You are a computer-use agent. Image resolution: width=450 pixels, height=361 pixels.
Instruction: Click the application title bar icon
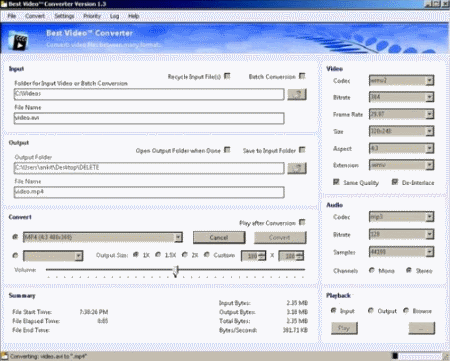(x=4, y=4)
